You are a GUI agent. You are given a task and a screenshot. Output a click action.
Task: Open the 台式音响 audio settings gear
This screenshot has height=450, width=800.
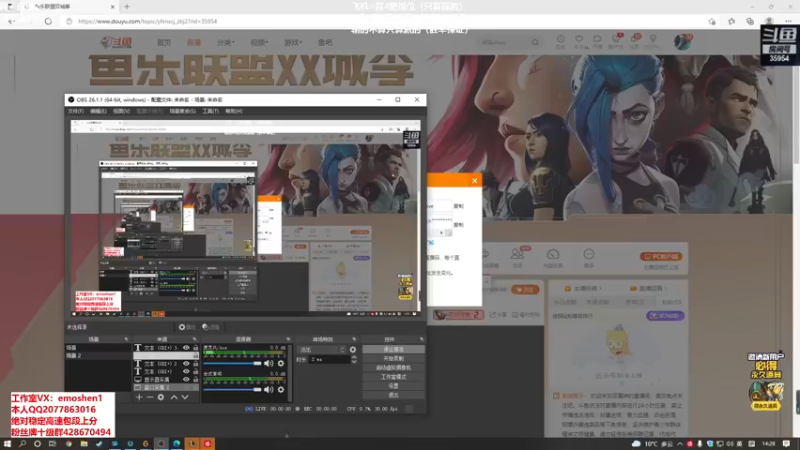click(281, 389)
